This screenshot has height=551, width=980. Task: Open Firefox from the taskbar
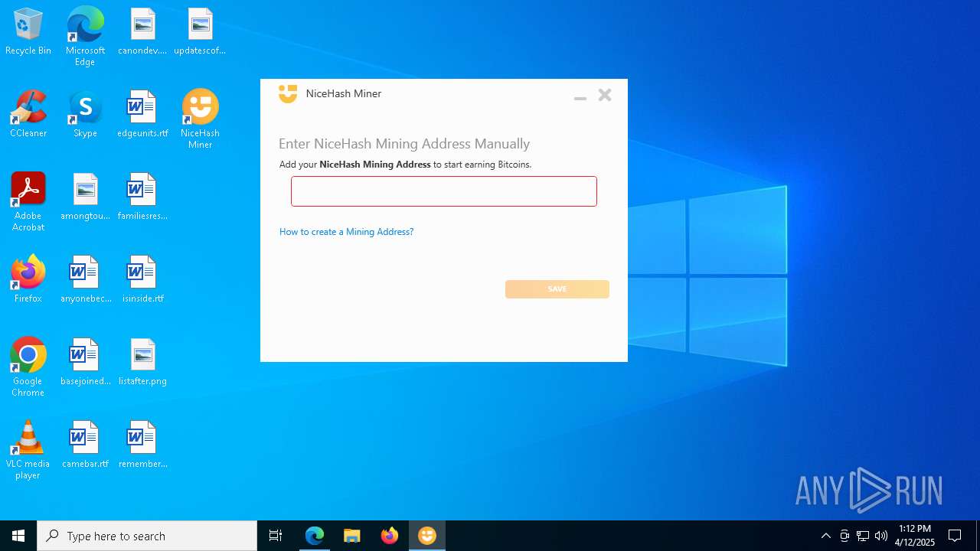[x=390, y=536]
